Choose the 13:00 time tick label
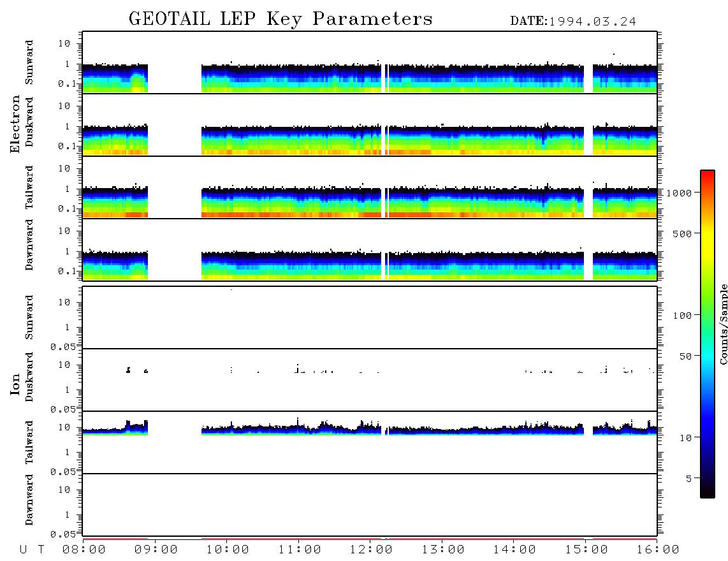This screenshot has width=728, height=561. pyautogui.click(x=443, y=550)
